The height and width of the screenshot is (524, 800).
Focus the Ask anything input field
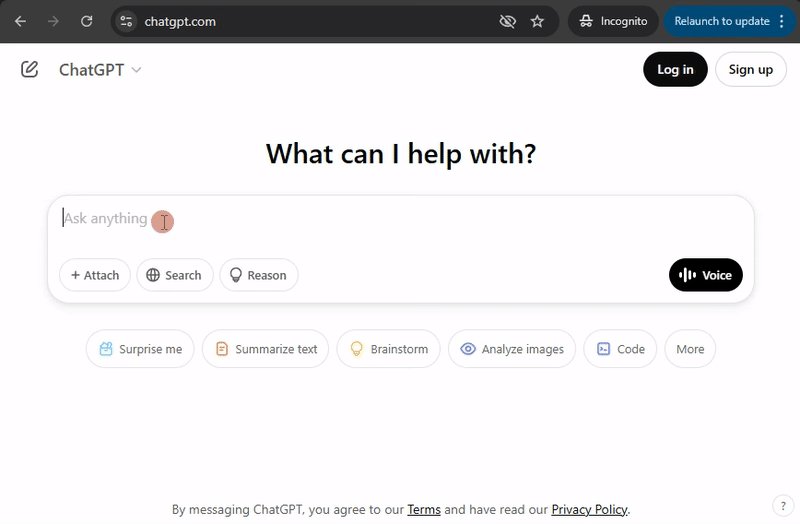click(401, 219)
